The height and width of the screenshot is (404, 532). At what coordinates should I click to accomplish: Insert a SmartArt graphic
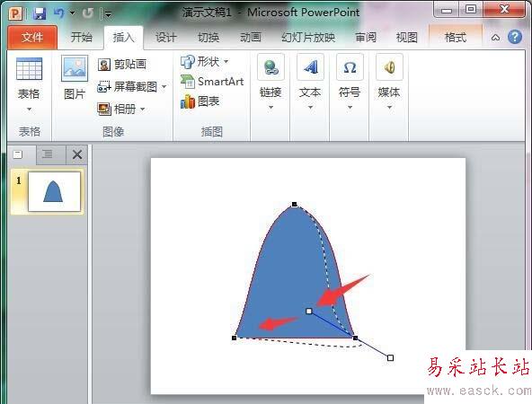[x=212, y=82]
